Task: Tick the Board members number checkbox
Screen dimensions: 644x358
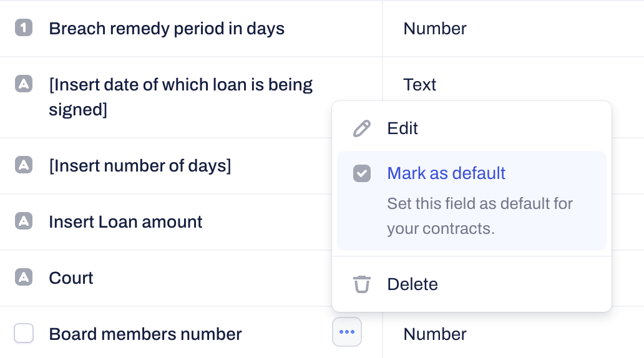Action: [24, 334]
